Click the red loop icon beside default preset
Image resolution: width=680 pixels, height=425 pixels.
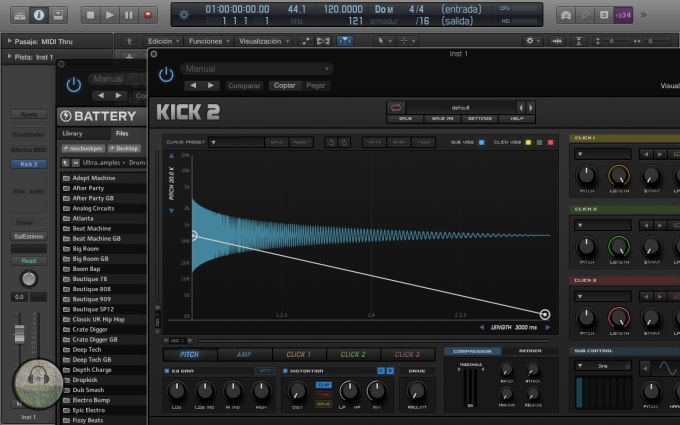[396, 107]
